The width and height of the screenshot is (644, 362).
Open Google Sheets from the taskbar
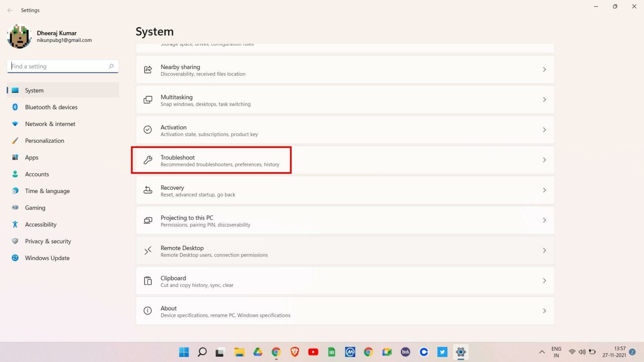pos(331,352)
